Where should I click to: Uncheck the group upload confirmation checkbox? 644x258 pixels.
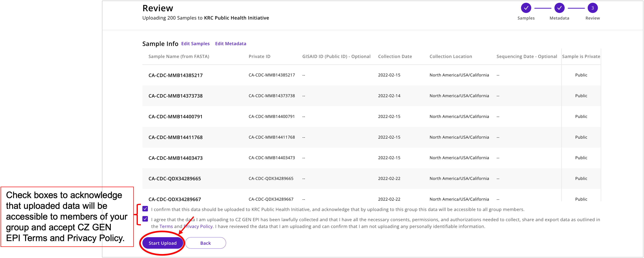(145, 209)
